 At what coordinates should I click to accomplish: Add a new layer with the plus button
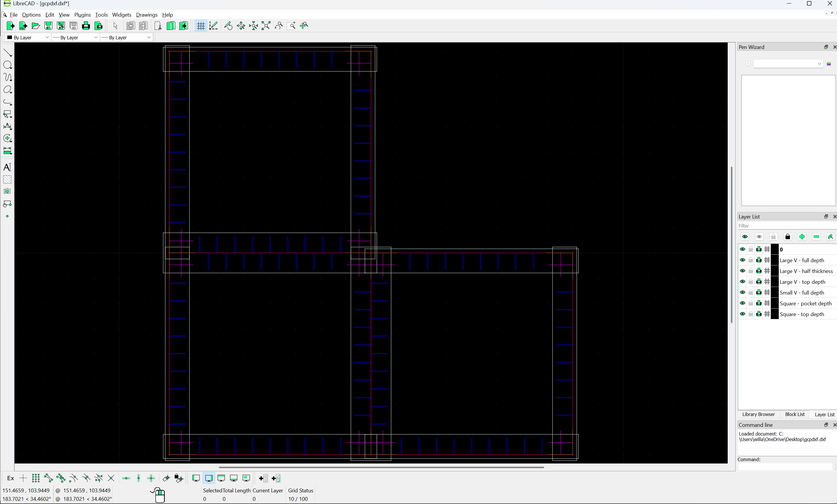[x=802, y=237]
